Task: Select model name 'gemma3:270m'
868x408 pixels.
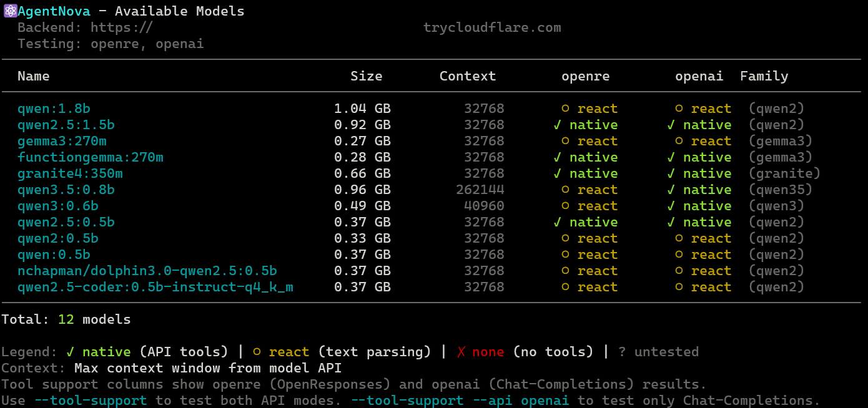Action: (x=62, y=141)
